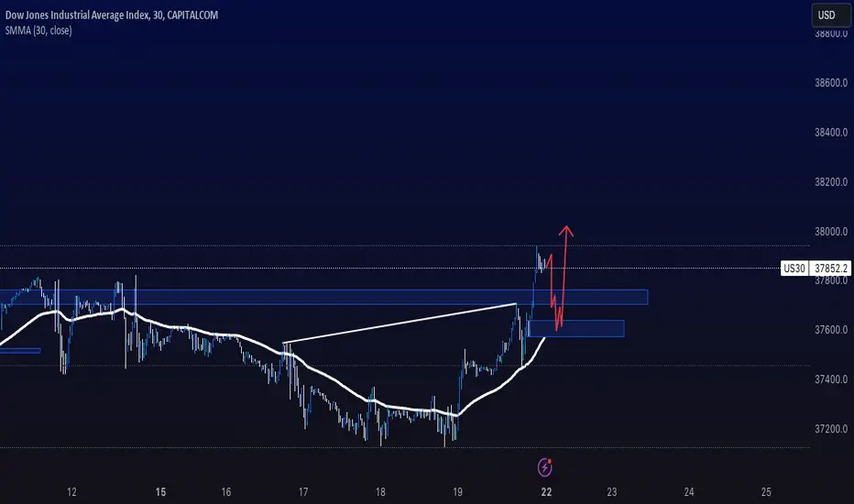Viewport: 854px width, 504px height.
Task: Click the 38600.0 price axis label
Action: (x=831, y=82)
